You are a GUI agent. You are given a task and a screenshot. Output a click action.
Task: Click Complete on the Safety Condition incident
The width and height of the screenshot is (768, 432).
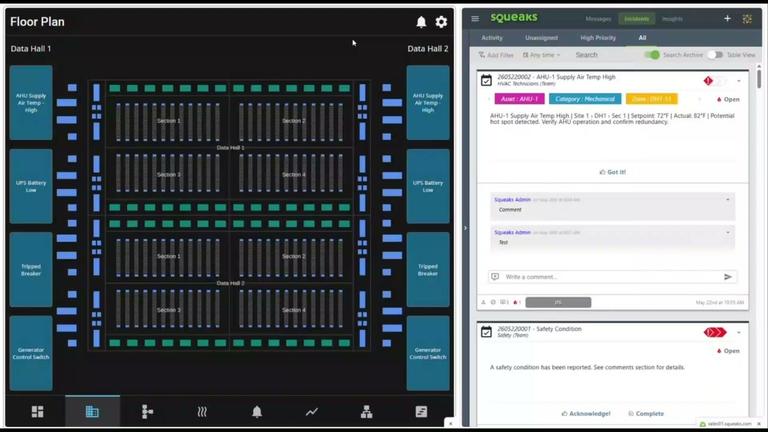[646, 413]
